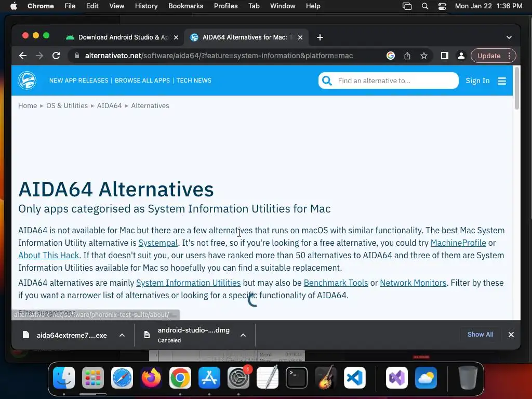Open Control Center in menu bar
Image resolution: width=532 pixels, height=399 pixels.
tap(442, 6)
